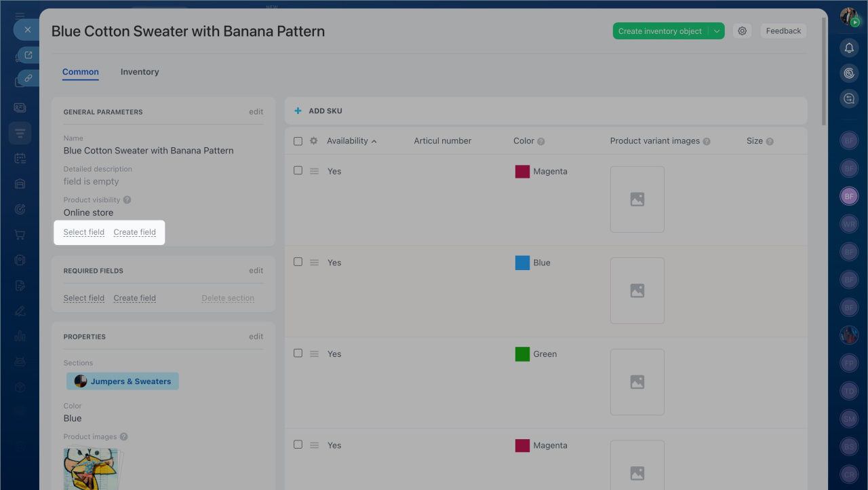Open settings gear next to Create inventory object
Image resolution: width=868 pixels, height=490 pixels.
pyautogui.click(x=743, y=31)
